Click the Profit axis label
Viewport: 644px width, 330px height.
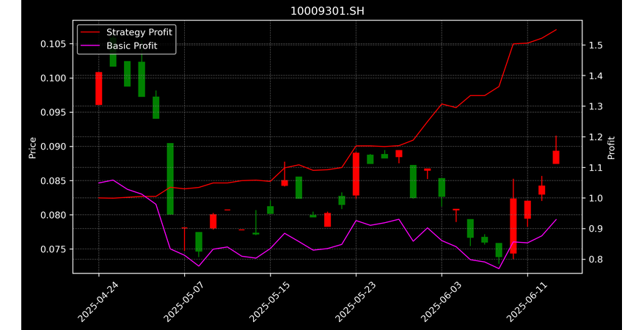tap(611, 147)
